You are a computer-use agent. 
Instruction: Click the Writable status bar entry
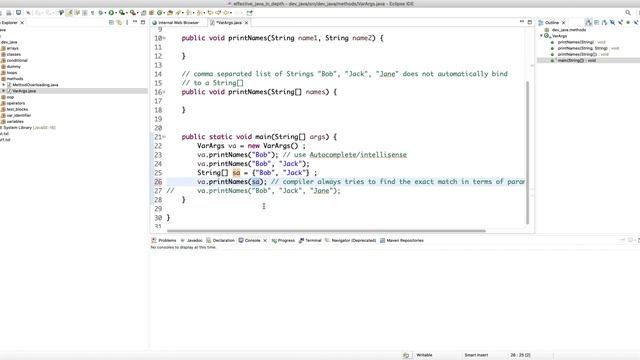pos(424,355)
